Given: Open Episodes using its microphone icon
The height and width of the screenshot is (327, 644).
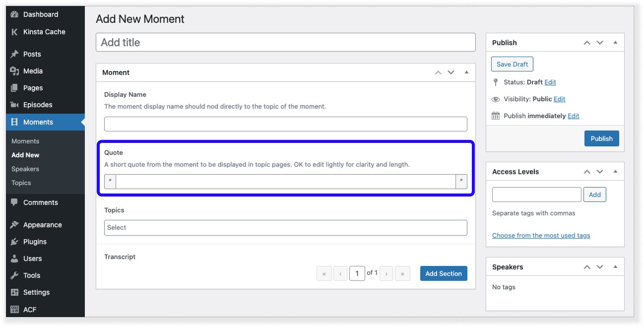Looking at the screenshot, I should pyautogui.click(x=14, y=105).
